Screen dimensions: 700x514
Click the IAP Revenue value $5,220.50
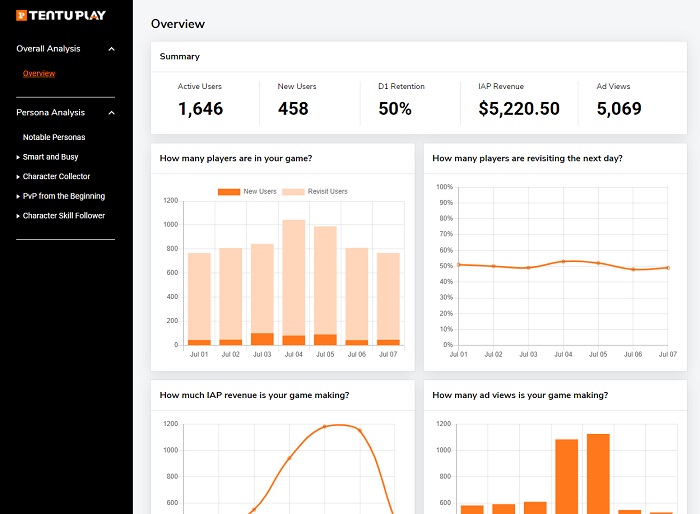click(519, 109)
